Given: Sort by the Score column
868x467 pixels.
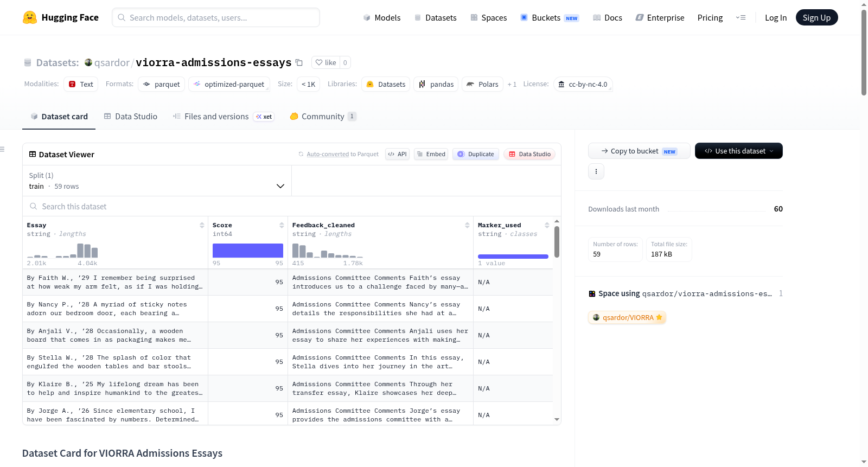Looking at the screenshot, I should [x=282, y=225].
